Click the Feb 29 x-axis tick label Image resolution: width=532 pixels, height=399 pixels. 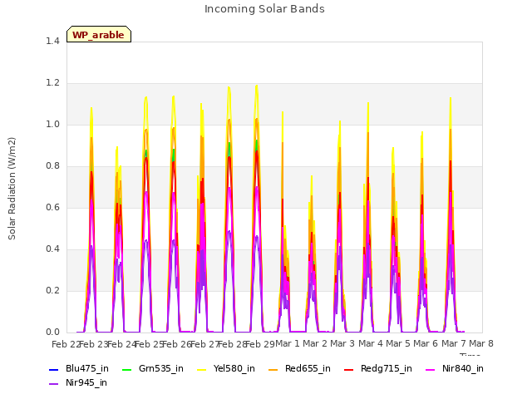[x=260, y=344]
